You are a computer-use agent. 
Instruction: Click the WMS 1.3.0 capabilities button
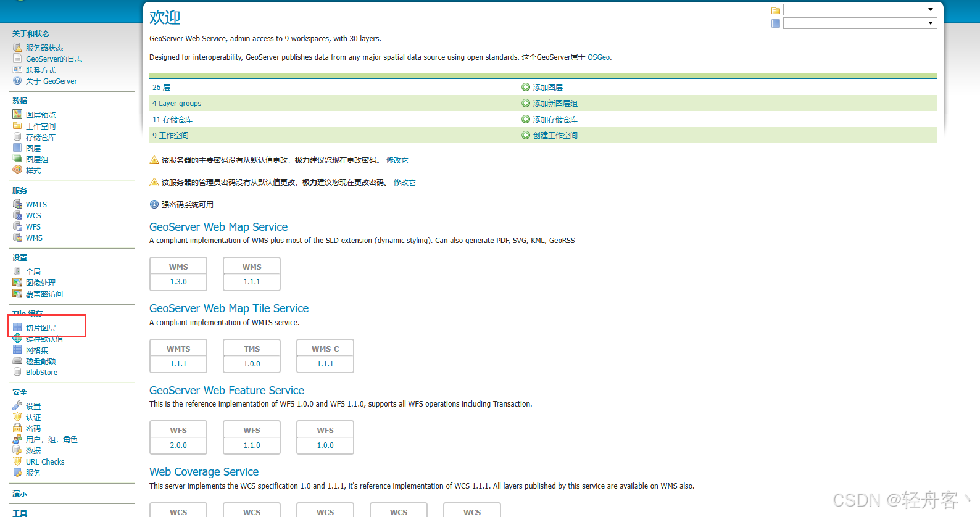(x=178, y=274)
